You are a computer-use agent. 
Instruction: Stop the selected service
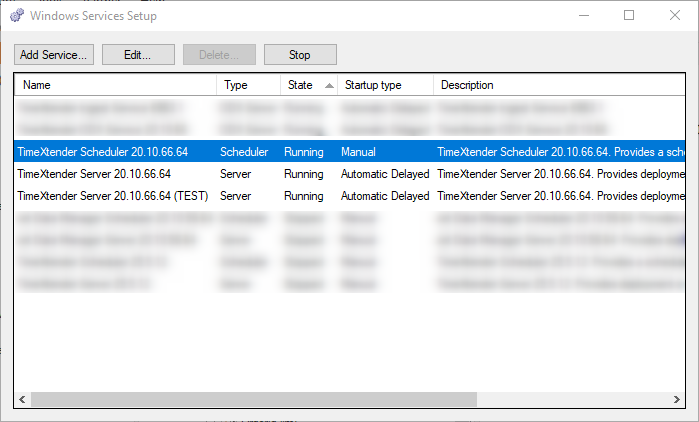click(300, 54)
